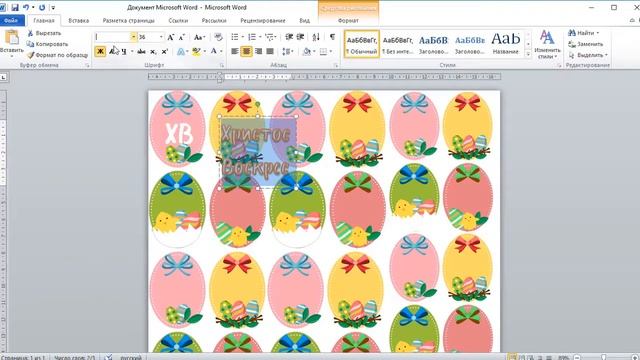Open the Ссылки tab

pyautogui.click(x=178, y=20)
